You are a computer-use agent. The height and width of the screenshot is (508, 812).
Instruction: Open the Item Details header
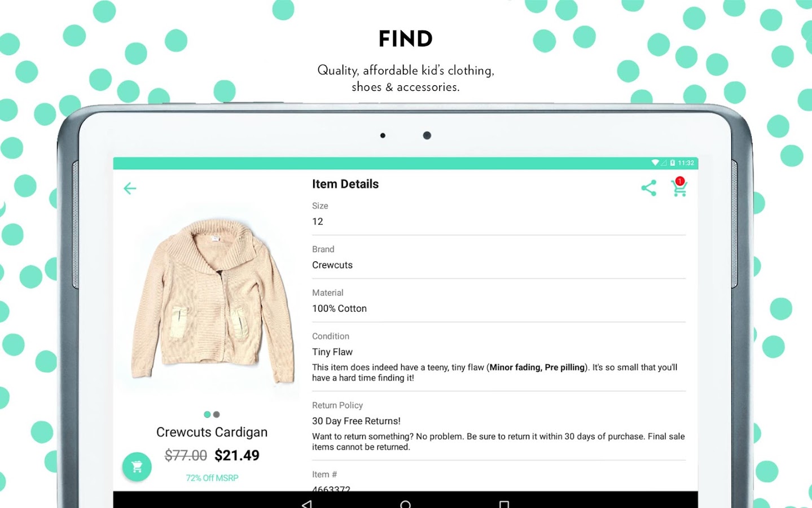(x=345, y=184)
